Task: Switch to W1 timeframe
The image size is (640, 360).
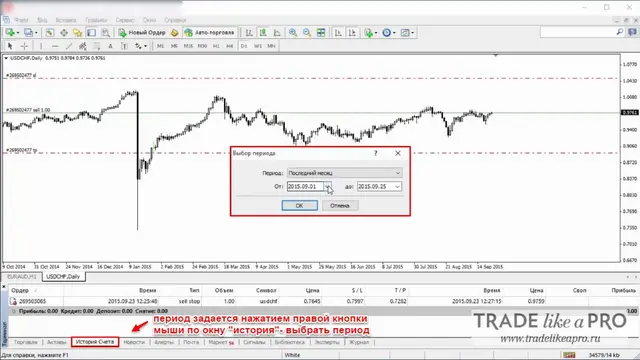Action: (258, 46)
